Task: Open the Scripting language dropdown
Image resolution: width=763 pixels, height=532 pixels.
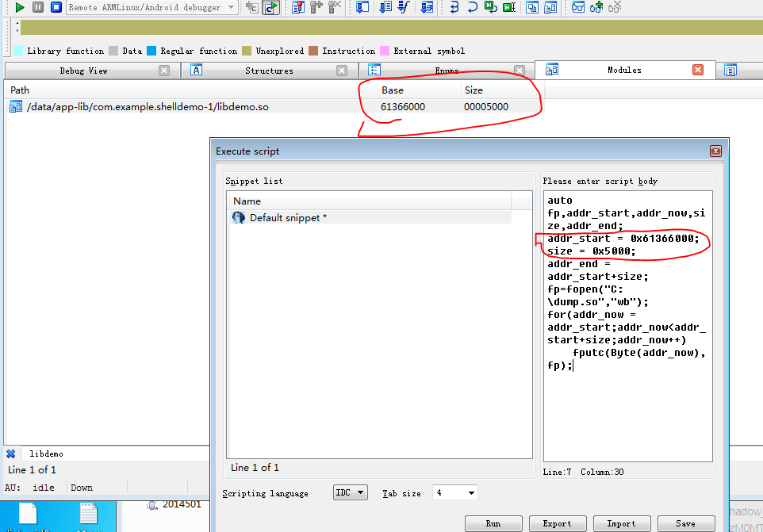Action: [350, 492]
